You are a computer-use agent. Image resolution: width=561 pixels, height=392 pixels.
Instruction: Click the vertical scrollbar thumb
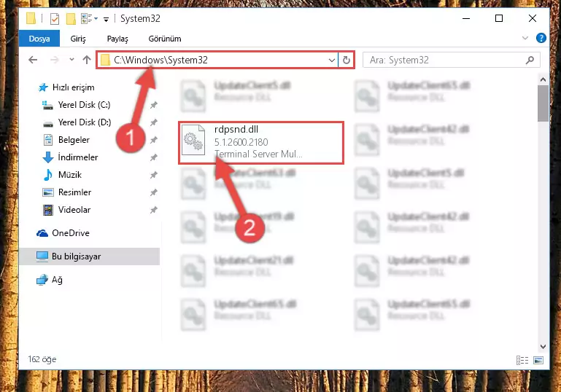(543, 103)
